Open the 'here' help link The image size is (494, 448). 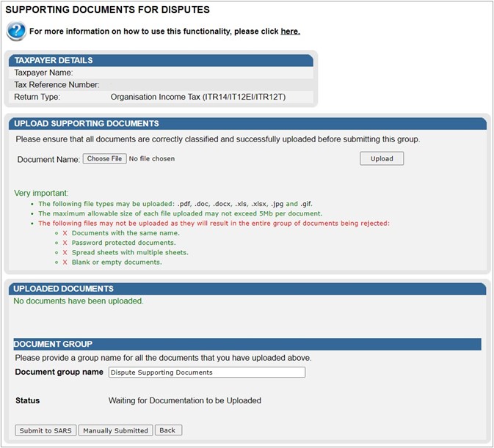(x=289, y=32)
